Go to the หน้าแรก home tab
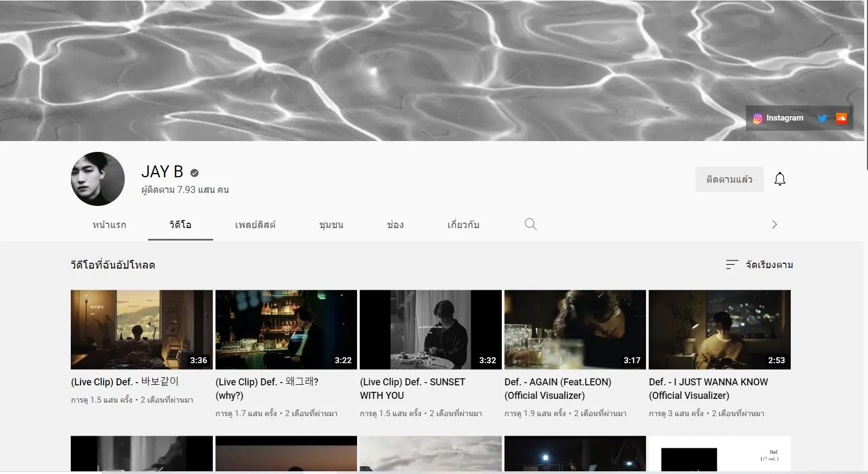Screen dimensions: 868x474 pyautogui.click(x=109, y=225)
